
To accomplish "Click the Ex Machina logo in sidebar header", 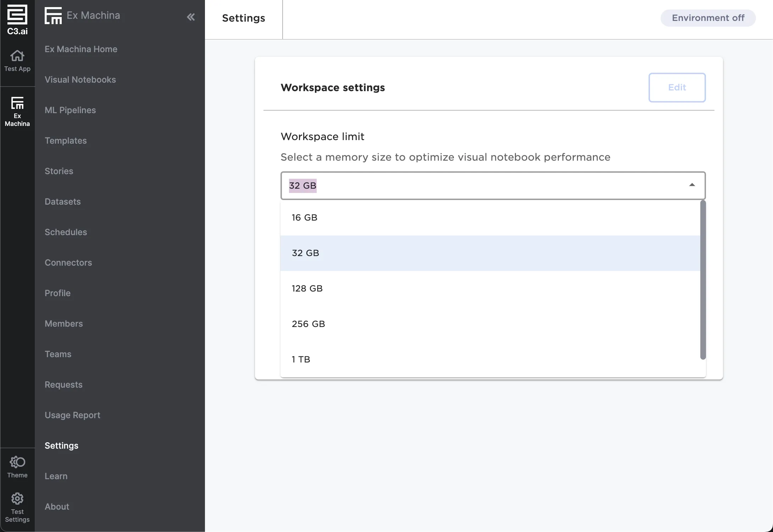I will tap(53, 15).
